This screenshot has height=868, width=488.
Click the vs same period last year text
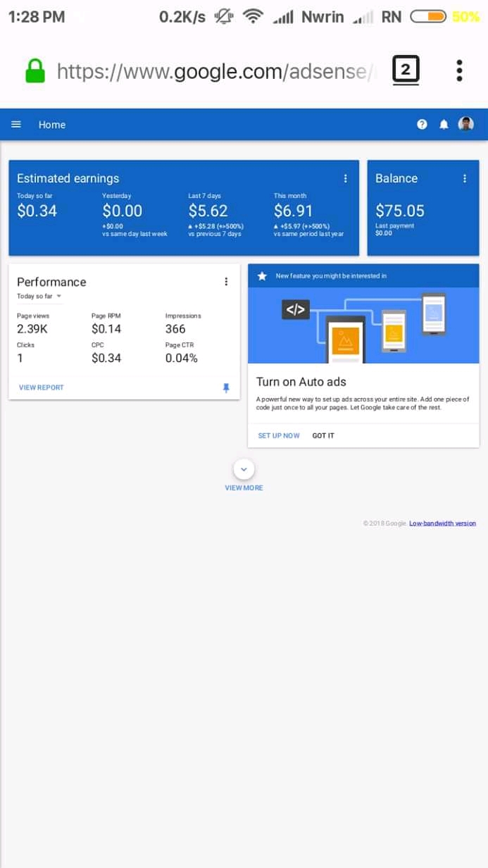pyautogui.click(x=308, y=234)
